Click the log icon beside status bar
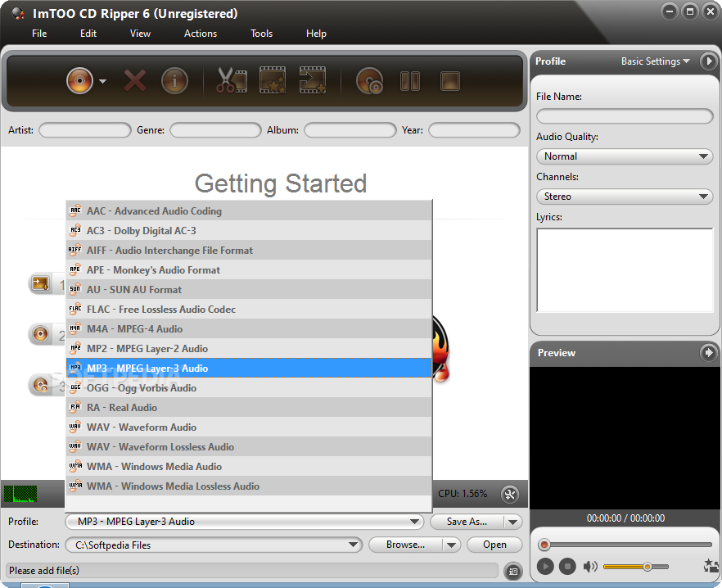This screenshot has width=722, height=588. point(513,572)
